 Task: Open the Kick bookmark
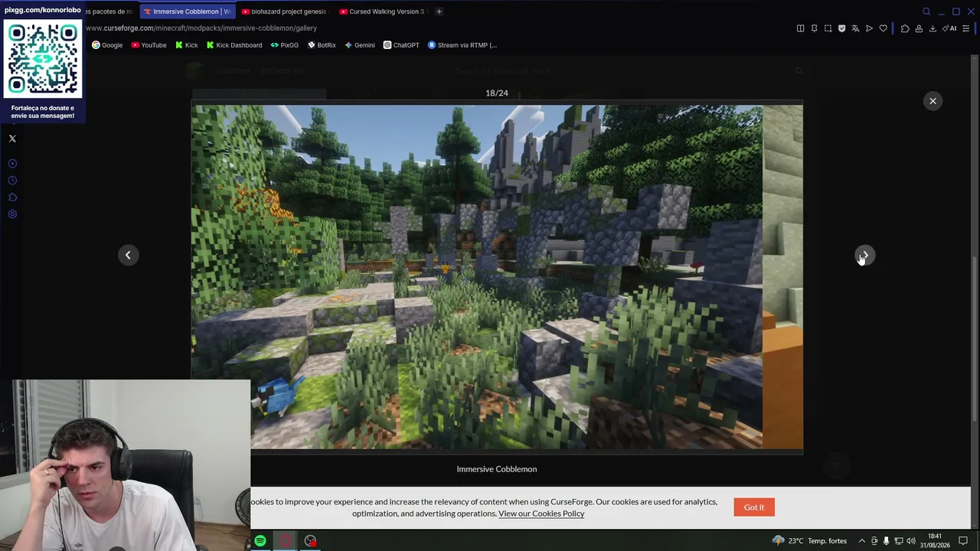coord(186,45)
